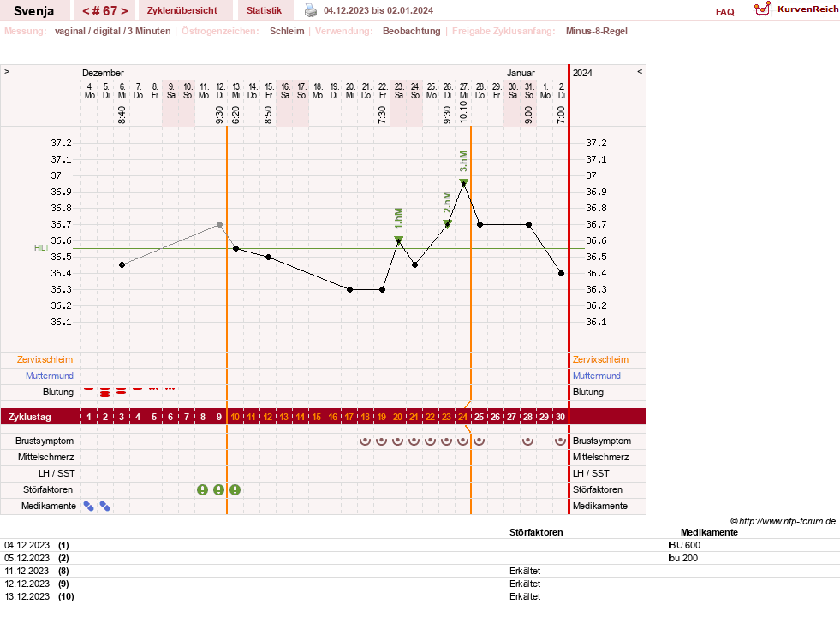Select the 2.hM triangle marker on chart
Screen dimensions: 840x634
pyautogui.click(x=447, y=223)
